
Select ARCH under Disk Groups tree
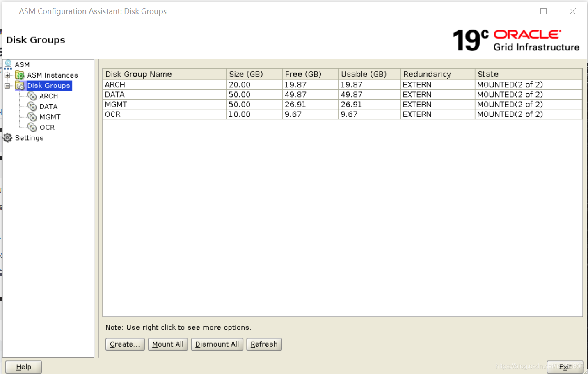pyautogui.click(x=49, y=96)
